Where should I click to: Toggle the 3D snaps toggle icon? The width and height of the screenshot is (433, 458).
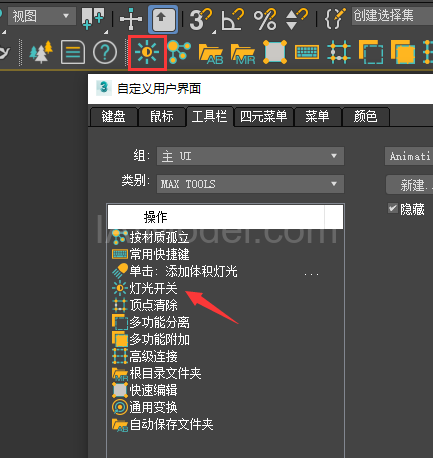coord(201,19)
